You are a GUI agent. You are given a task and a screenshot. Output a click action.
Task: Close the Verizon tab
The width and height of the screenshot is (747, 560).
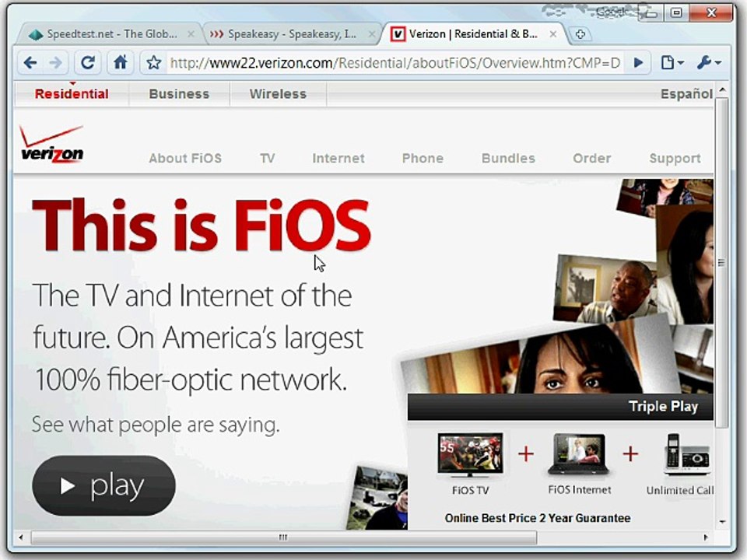(552, 33)
